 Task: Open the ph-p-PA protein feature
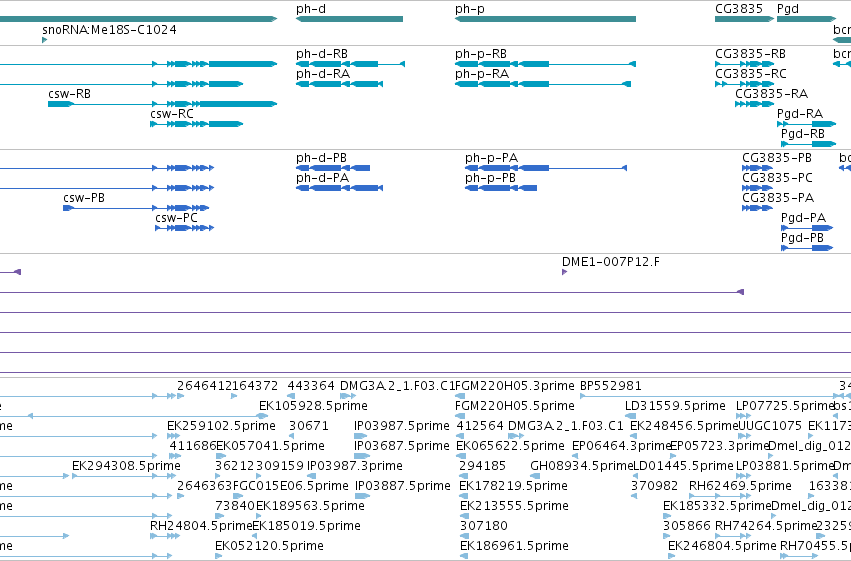pos(546,168)
